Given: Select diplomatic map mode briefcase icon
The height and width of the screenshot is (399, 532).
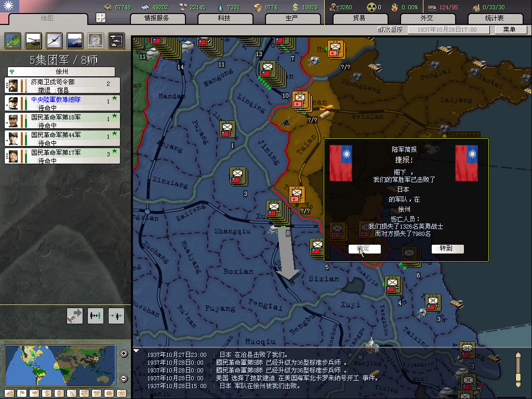Looking at the screenshot, I should 109,393.
